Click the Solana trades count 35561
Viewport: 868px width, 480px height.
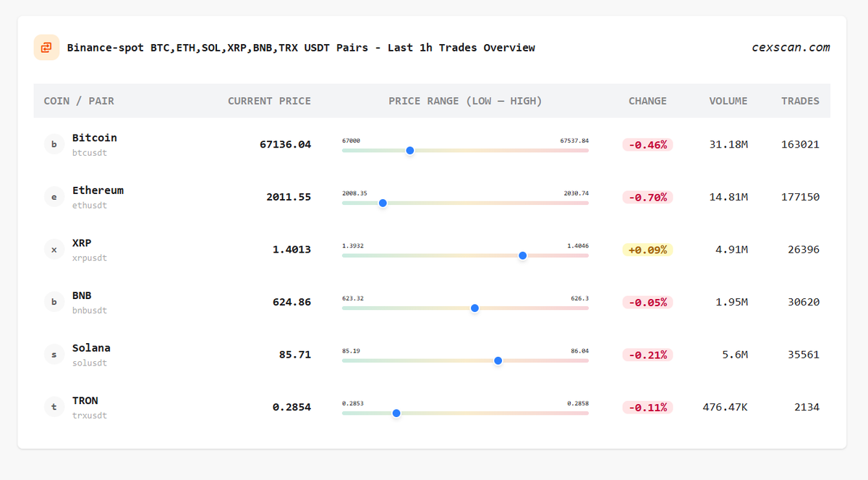point(804,355)
